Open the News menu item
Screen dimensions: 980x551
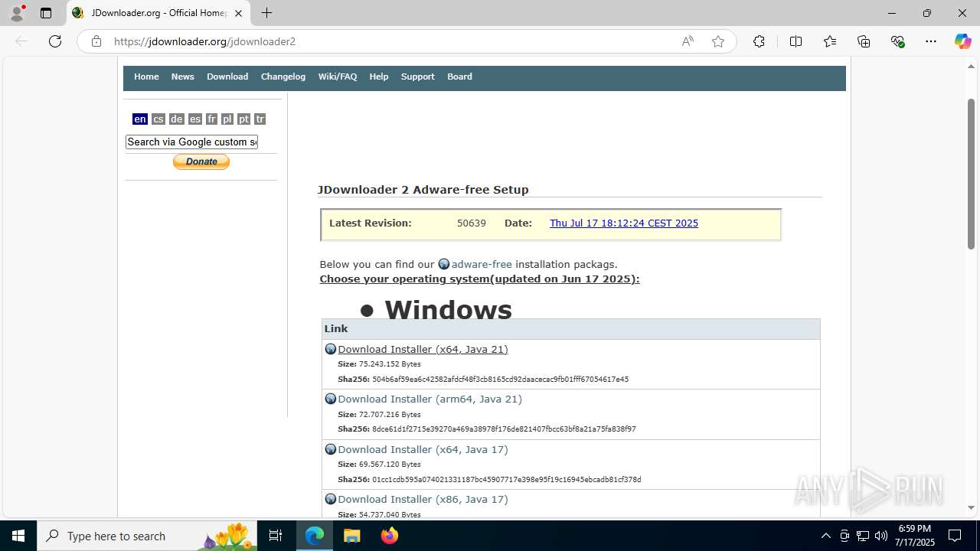(x=182, y=77)
